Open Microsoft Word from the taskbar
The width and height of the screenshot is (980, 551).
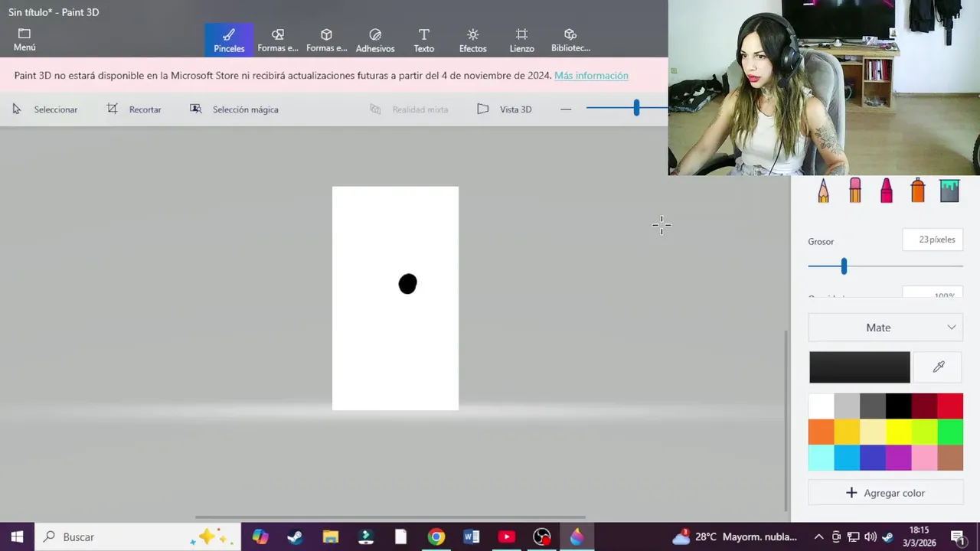pos(471,537)
